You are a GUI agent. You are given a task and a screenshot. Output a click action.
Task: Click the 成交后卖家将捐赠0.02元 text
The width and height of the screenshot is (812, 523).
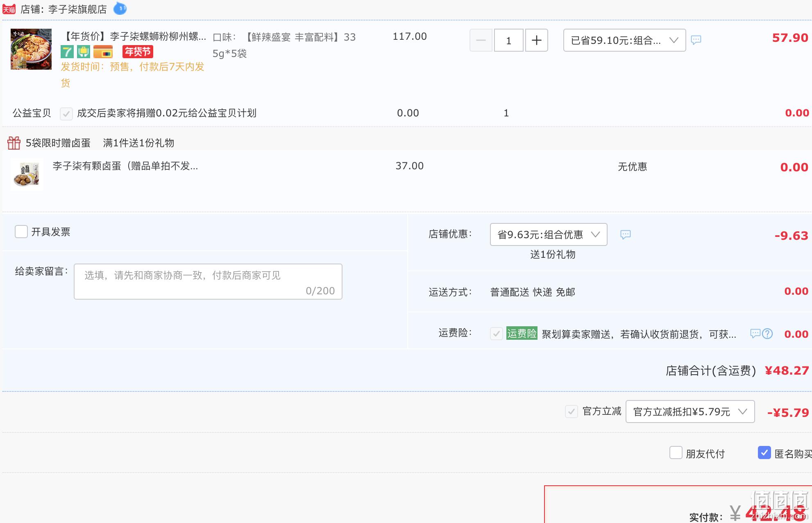[x=167, y=113]
